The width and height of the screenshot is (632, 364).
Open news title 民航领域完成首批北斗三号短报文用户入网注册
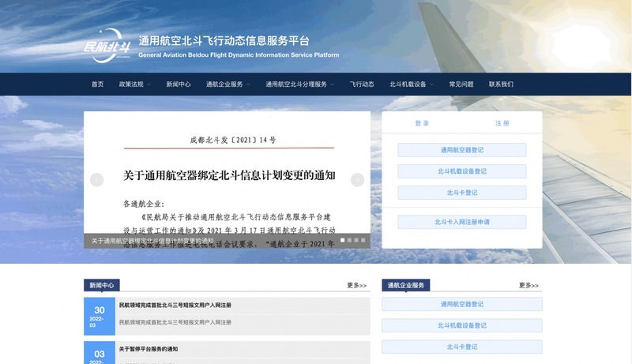click(x=175, y=306)
